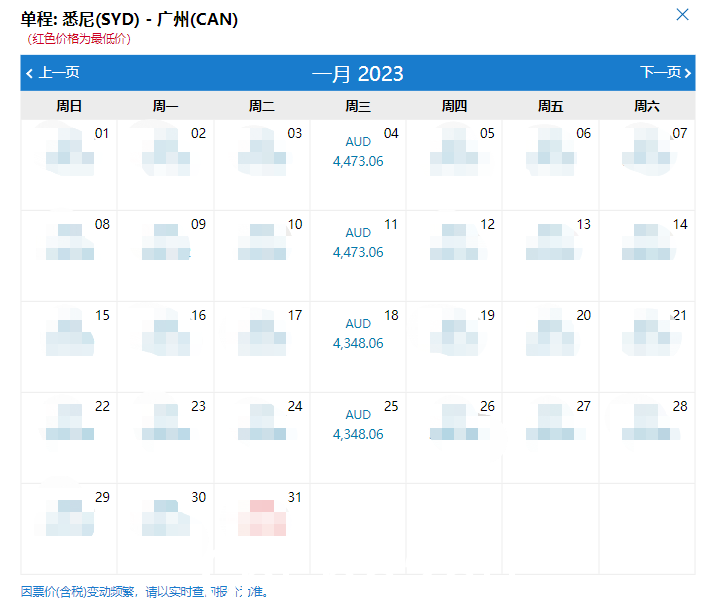The image size is (718, 608).
Task: Pick January 07 date cell
Action: [x=647, y=165]
